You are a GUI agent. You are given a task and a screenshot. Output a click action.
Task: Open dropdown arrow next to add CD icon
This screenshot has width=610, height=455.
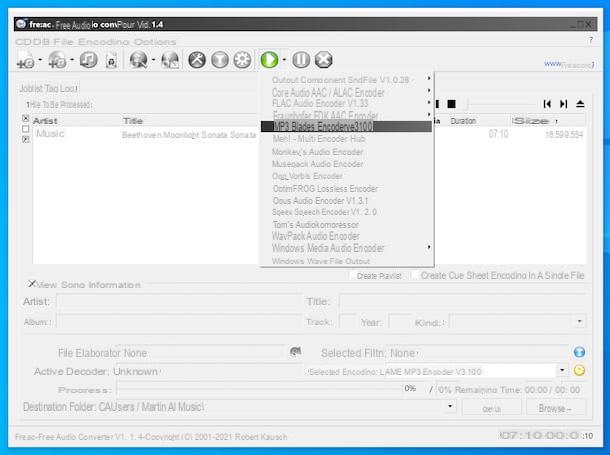point(72,60)
